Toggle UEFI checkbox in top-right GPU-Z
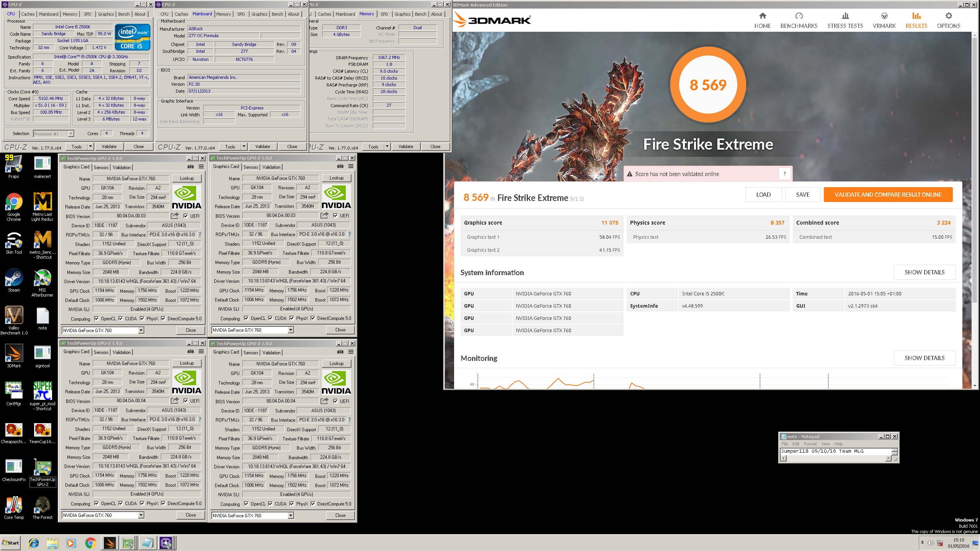The image size is (980, 551). point(335,215)
